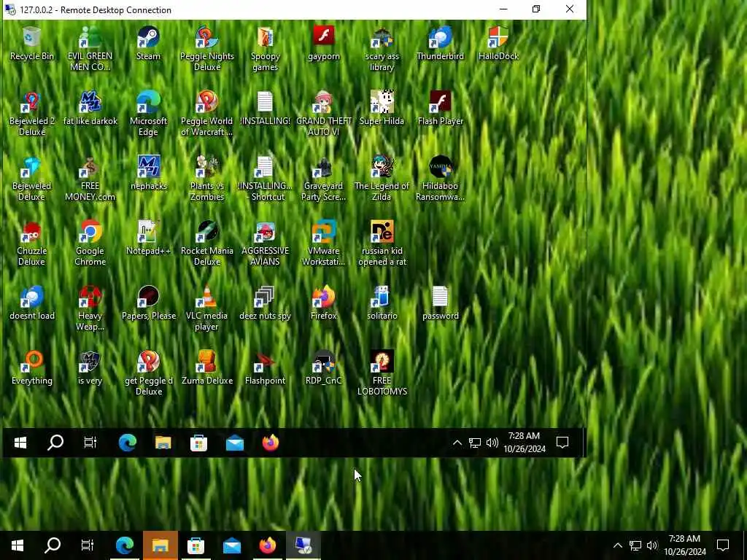This screenshot has height=560, width=747.
Task: Launch Firefox from remote session taskbar
Action: coord(270,443)
